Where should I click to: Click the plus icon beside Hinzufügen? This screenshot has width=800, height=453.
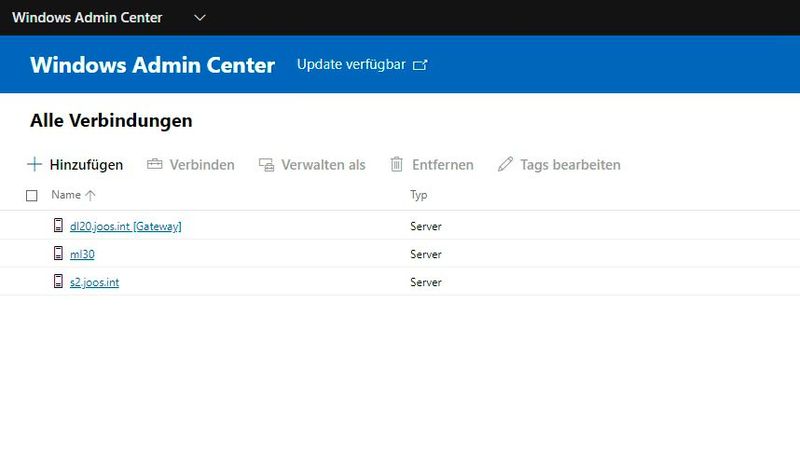[x=34, y=164]
